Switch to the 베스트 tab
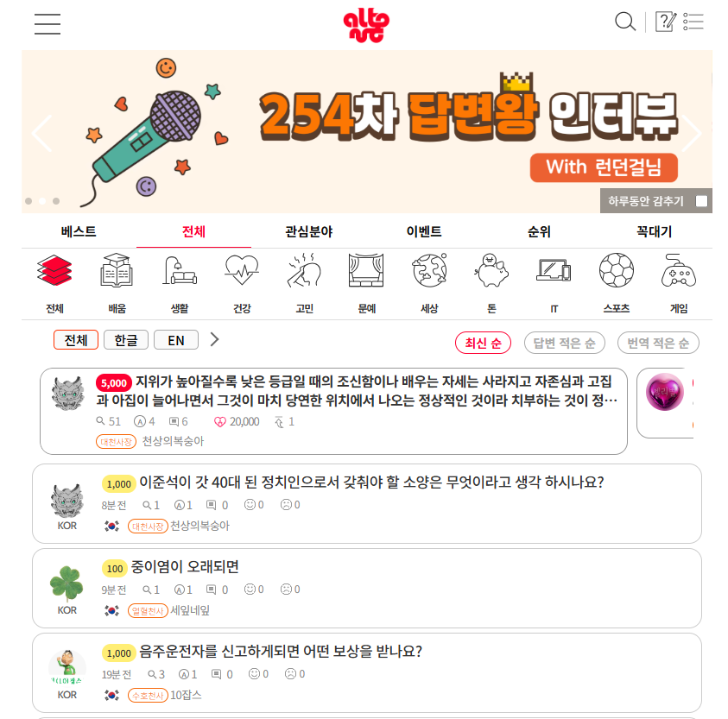Image resolution: width=728 pixels, height=719 pixels. click(79, 231)
